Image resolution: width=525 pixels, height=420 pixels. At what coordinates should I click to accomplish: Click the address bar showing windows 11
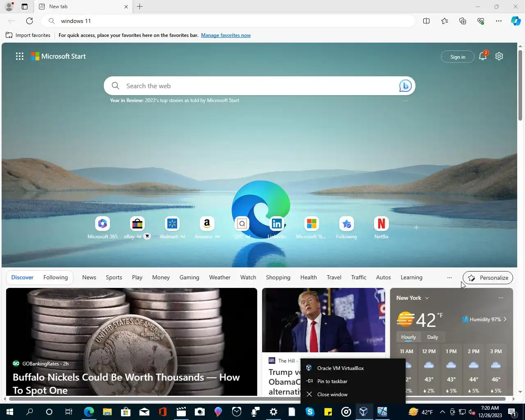pos(228,21)
